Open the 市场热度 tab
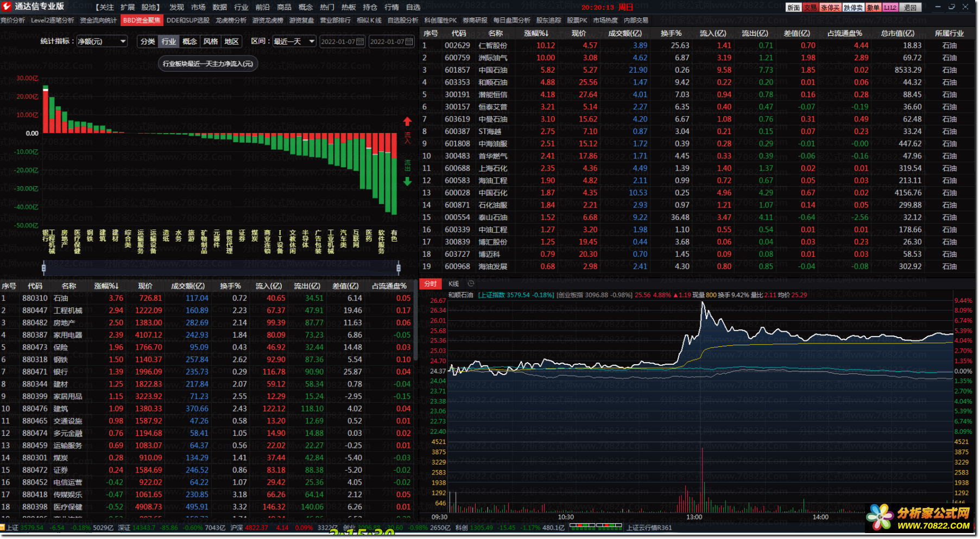 pyautogui.click(x=605, y=20)
